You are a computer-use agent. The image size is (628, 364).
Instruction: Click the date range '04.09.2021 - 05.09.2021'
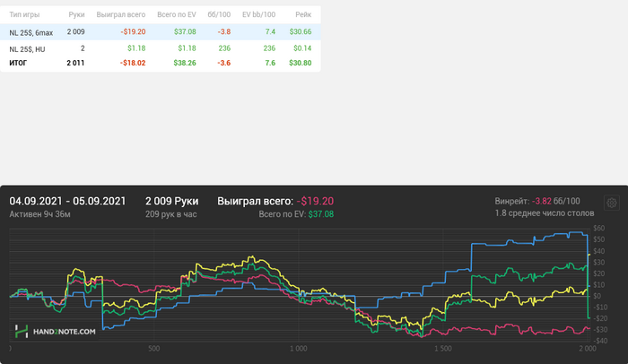[x=67, y=201]
